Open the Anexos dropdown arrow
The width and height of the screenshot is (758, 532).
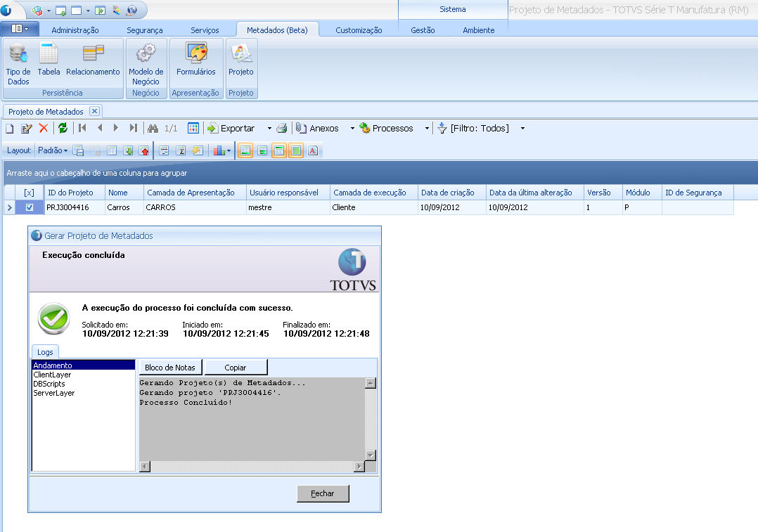pos(352,129)
